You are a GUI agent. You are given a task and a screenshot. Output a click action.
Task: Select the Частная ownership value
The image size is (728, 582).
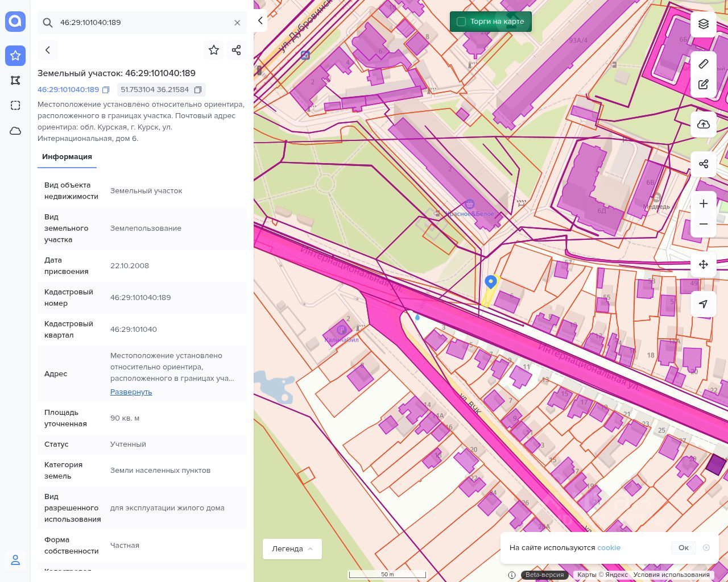click(x=125, y=546)
